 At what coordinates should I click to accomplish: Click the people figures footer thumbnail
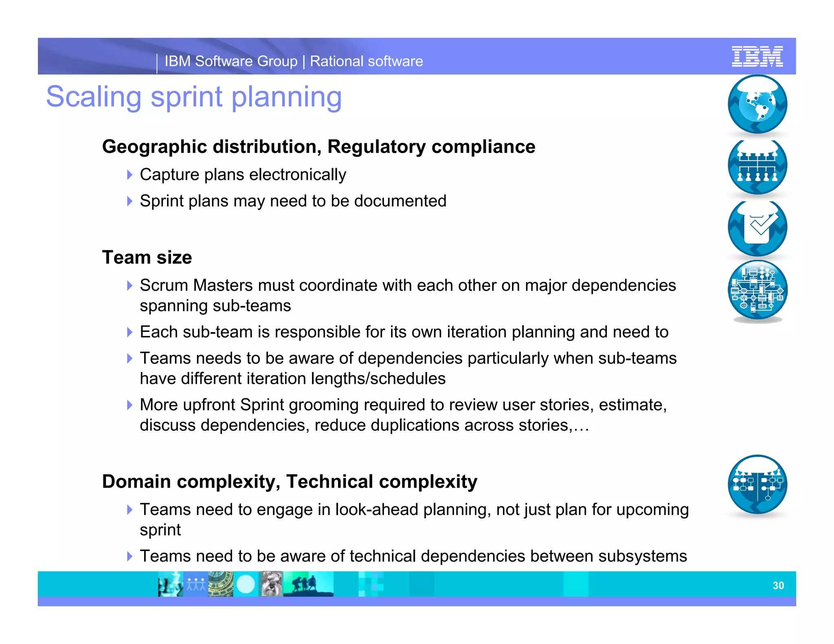click(x=196, y=584)
